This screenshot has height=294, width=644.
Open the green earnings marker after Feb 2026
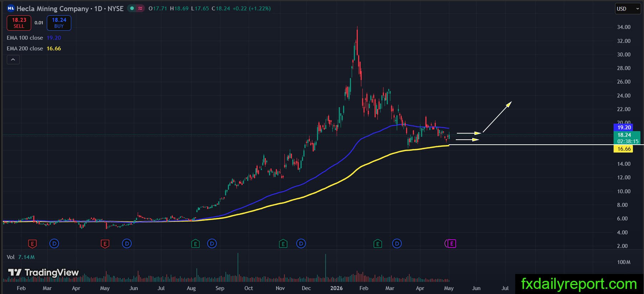point(377,244)
